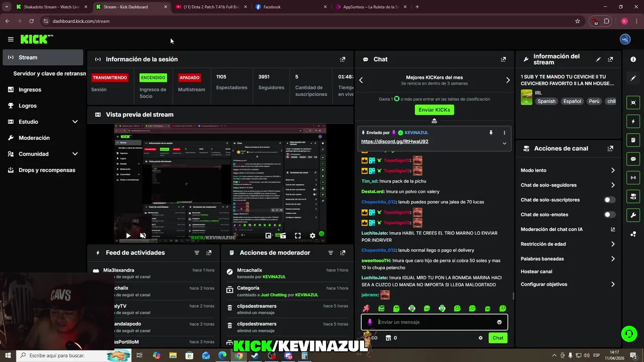Edit stream info with the pencil icon
644x362 pixels.
[x=598, y=59]
